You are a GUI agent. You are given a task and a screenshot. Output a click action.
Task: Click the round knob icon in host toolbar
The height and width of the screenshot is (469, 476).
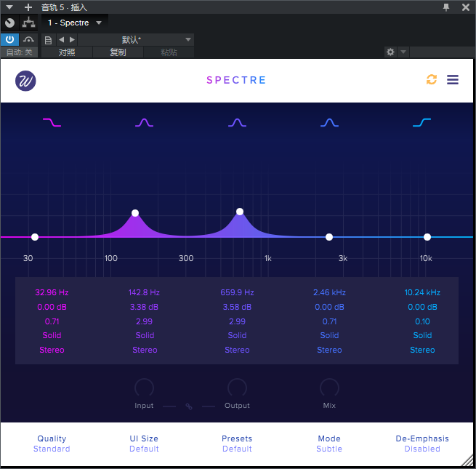click(x=9, y=23)
